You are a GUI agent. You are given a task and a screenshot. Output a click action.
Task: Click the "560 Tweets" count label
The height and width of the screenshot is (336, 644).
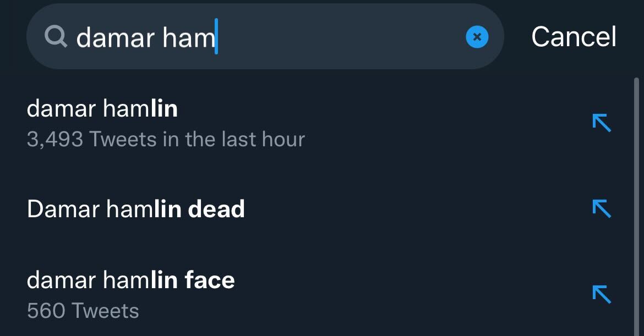83,311
